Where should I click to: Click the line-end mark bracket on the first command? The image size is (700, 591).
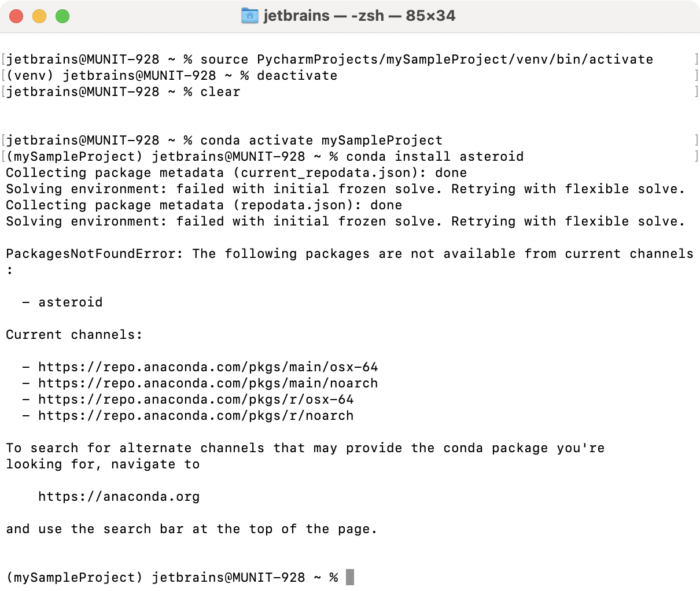[x=696, y=59]
